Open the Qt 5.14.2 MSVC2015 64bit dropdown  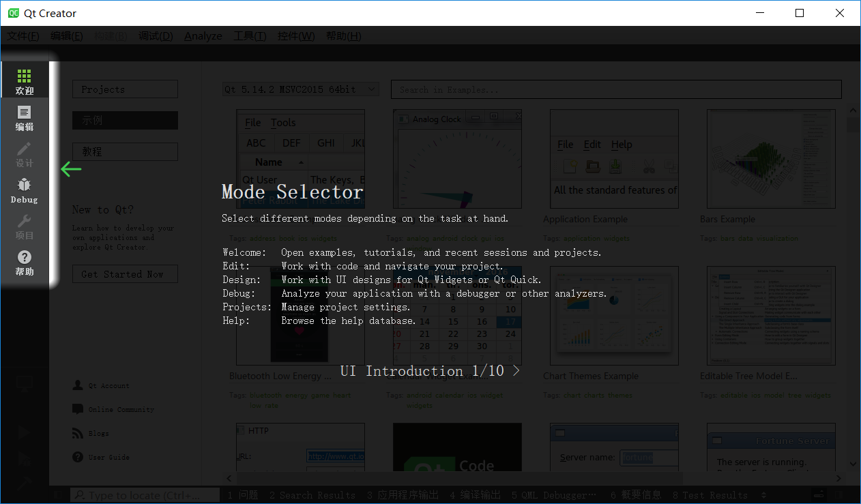(299, 89)
